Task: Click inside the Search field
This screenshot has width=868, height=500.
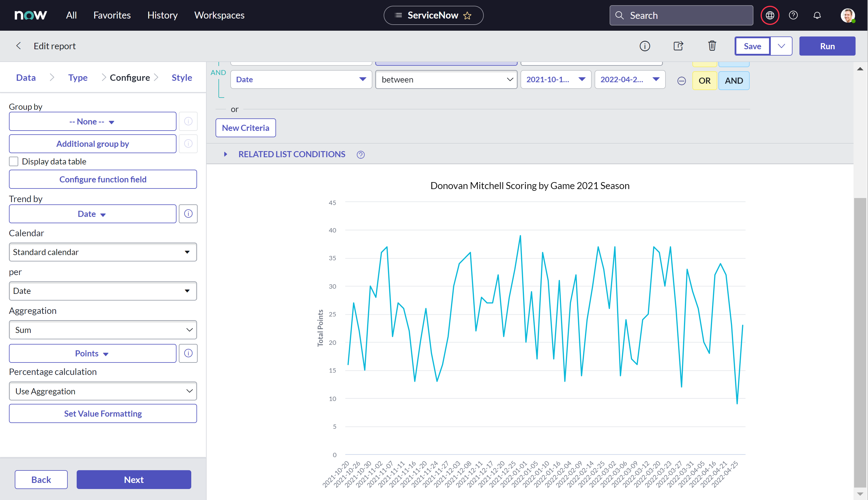Action: click(x=681, y=15)
